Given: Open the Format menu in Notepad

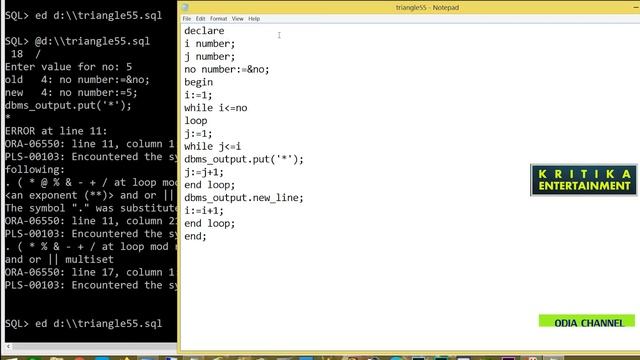Looking at the screenshot, I should pos(218,19).
